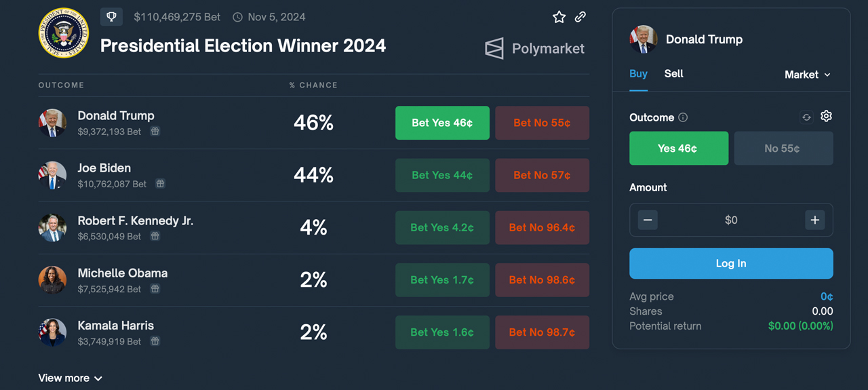Increase amount with the plus button

click(x=814, y=220)
